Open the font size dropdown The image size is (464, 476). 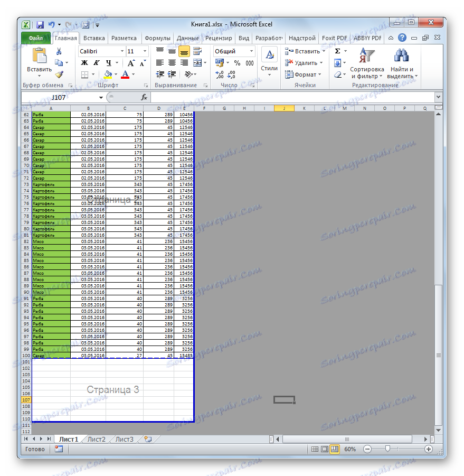tap(144, 51)
